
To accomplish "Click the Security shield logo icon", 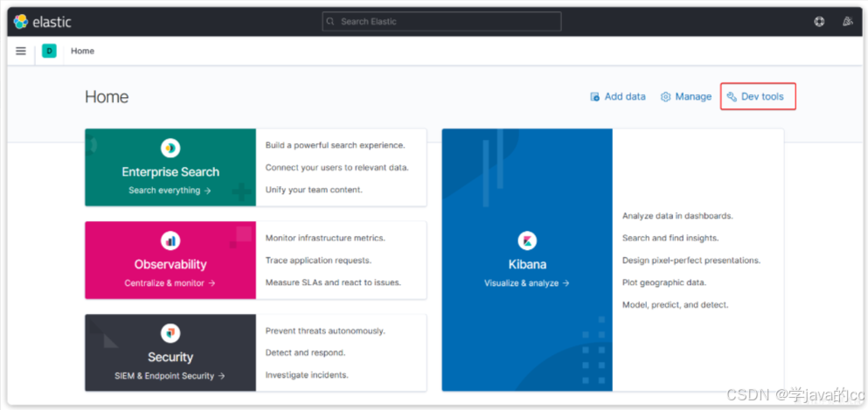I will click(170, 333).
